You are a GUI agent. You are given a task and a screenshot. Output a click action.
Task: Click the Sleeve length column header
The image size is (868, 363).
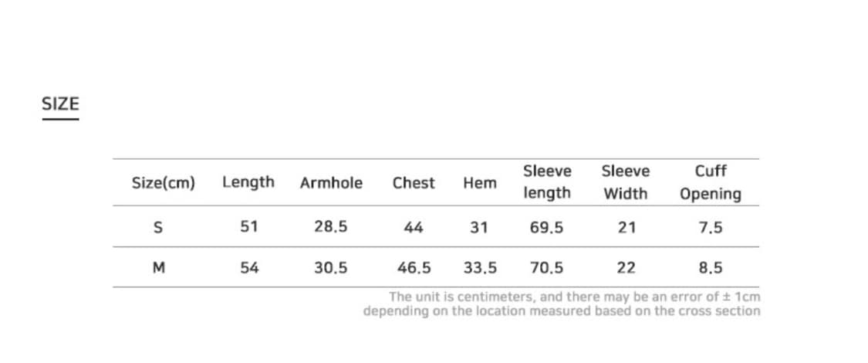click(547, 181)
